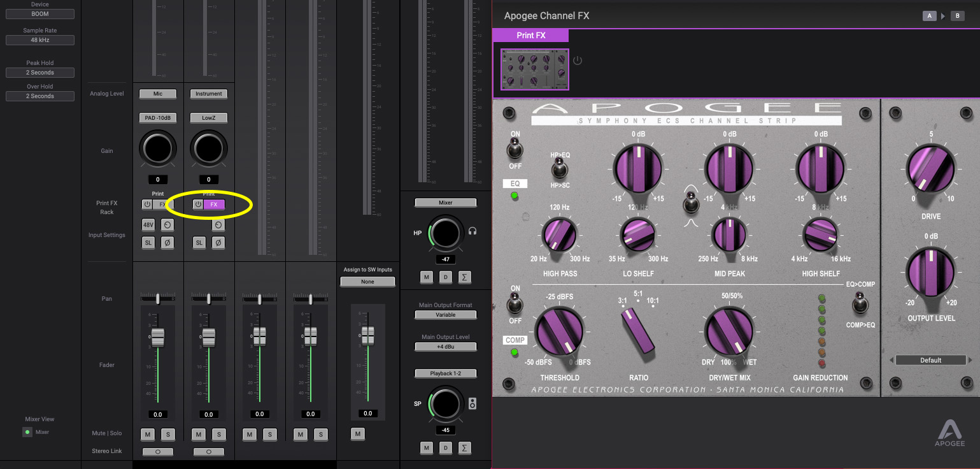The width and height of the screenshot is (980, 469).
Task: Open the LowZ dropdown
Action: click(209, 118)
